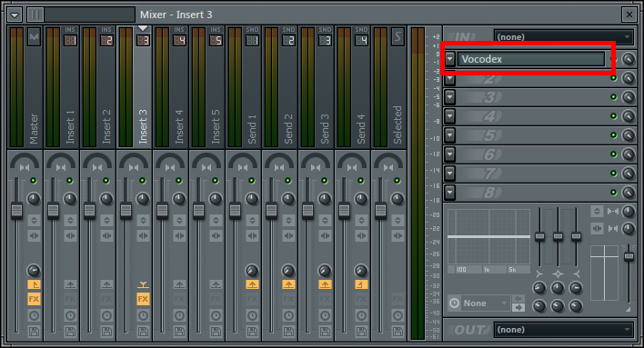Open the IN input source dropdown
The height and width of the screenshot is (348, 644).
point(563,37)
